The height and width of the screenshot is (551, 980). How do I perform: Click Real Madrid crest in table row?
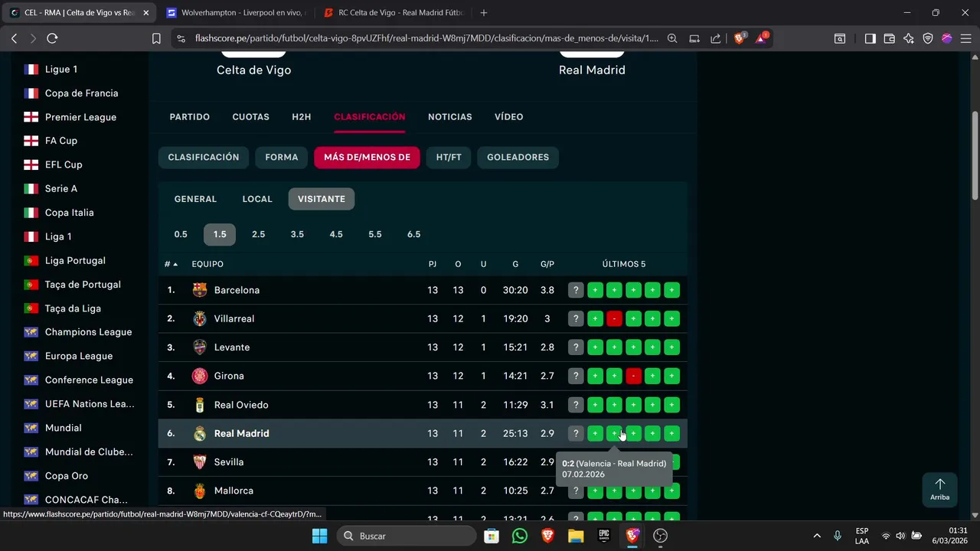coord(200,433)
